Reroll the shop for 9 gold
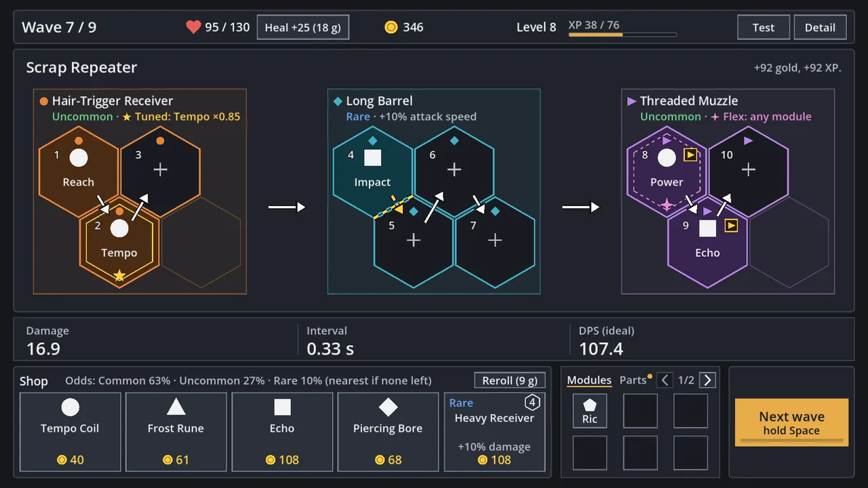This screenshot has width=868, height=488. [x=509, y=380]
